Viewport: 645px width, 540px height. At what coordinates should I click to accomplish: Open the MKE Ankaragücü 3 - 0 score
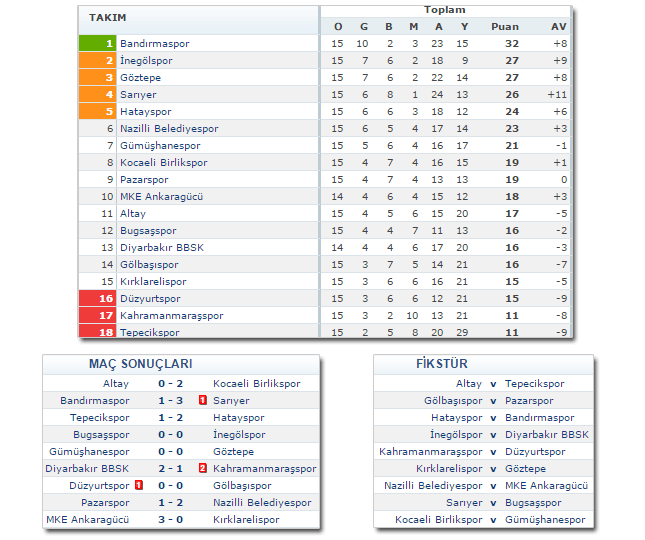click(x=168, y=519)
